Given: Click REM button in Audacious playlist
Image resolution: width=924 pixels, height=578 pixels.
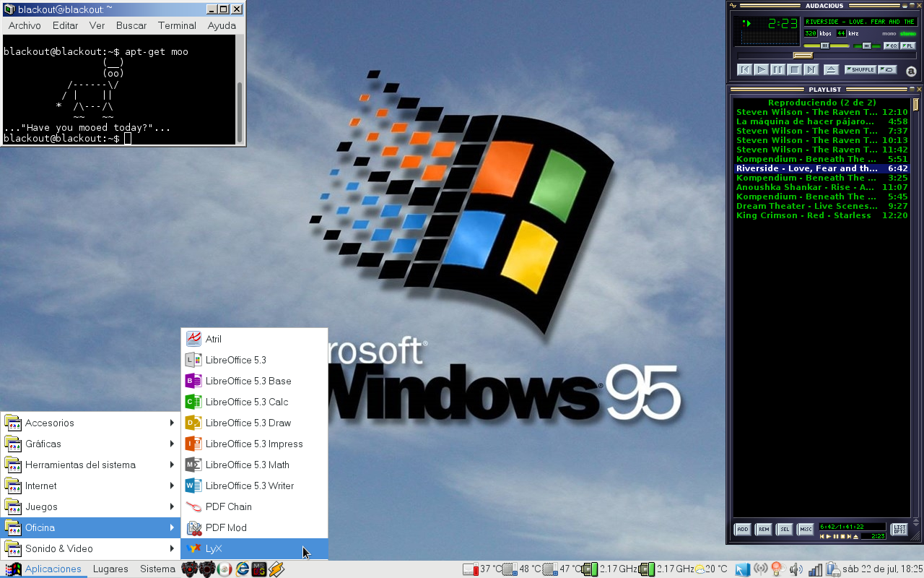Looking at the screenshot, I should 764,530.
